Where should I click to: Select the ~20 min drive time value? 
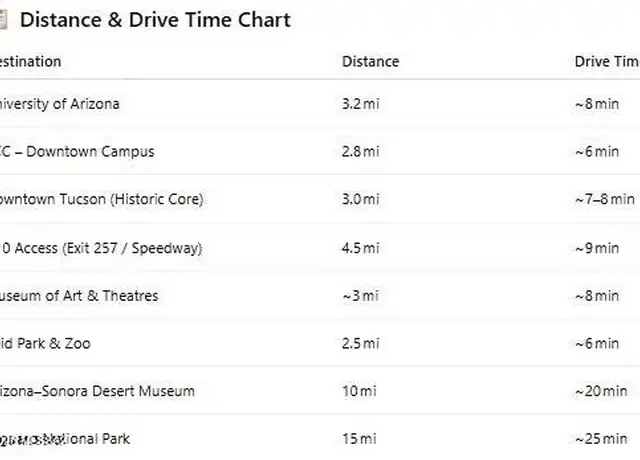tap(601, 391)
